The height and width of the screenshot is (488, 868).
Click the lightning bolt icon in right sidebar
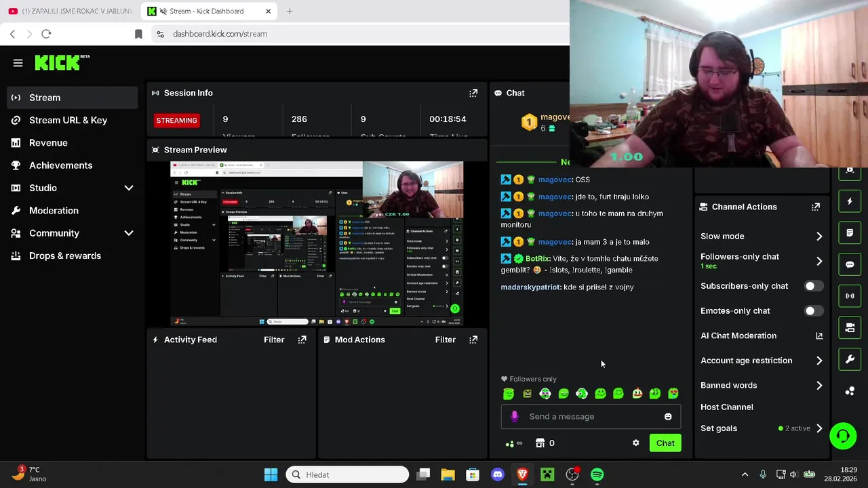[850, 201]
